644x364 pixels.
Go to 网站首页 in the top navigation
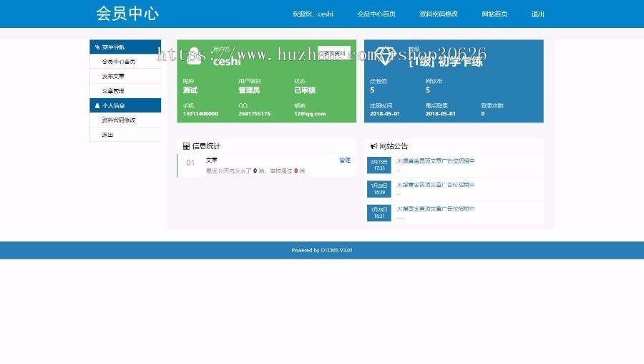[x=494, y=14]
